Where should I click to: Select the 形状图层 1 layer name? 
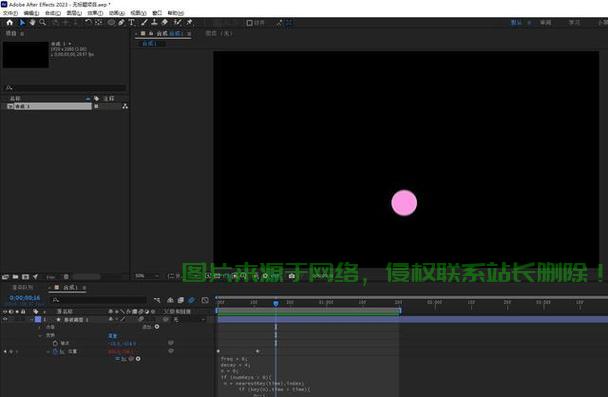pos(76,320)
